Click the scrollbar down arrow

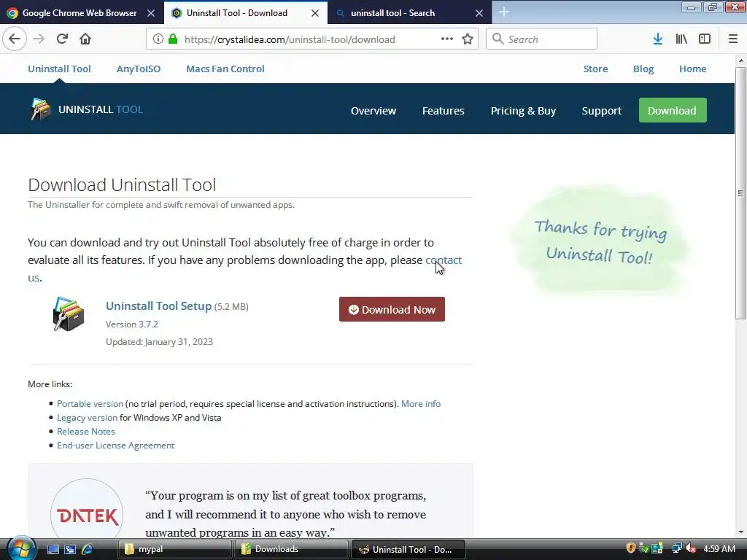point(740,532)
